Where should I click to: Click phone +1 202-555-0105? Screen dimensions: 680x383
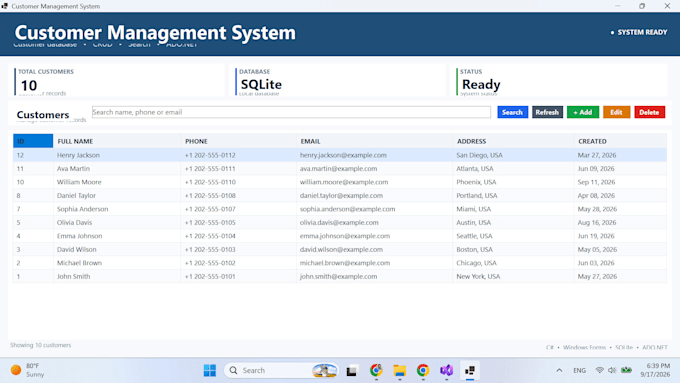pyautogui.click(x=210, y=222)
